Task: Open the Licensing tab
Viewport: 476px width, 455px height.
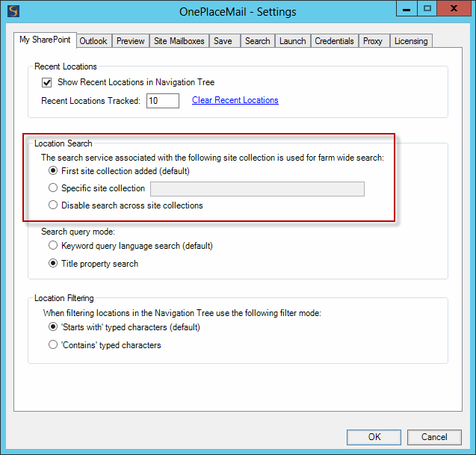Action: click(411, 41)
